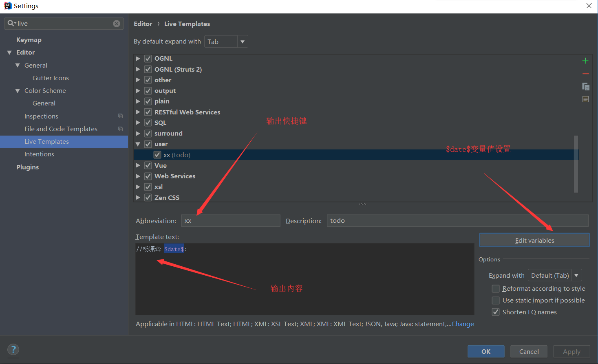Toggle the Web Services group checkbox
598x364 pixels.
pos(148,176)
